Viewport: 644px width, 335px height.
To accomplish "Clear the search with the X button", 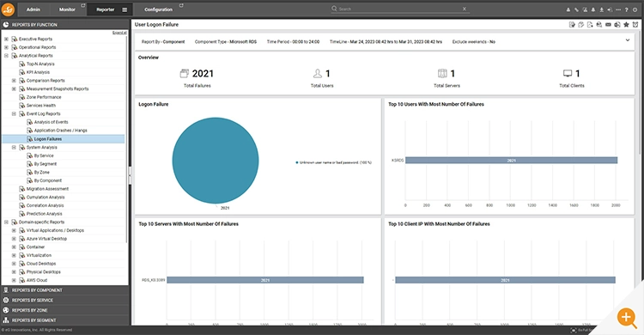I will (x=464, y=9).
